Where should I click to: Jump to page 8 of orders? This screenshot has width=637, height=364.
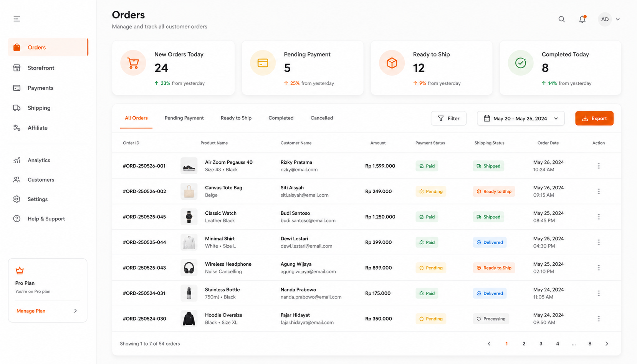590,344
